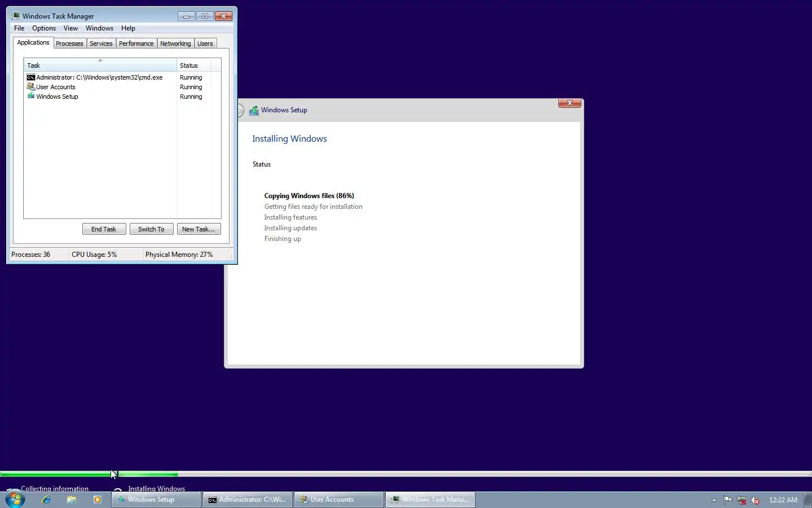The height and width of the screenshot is (508, 812).
Task: Switch to the Applications tab
Action: pos(33,42)
